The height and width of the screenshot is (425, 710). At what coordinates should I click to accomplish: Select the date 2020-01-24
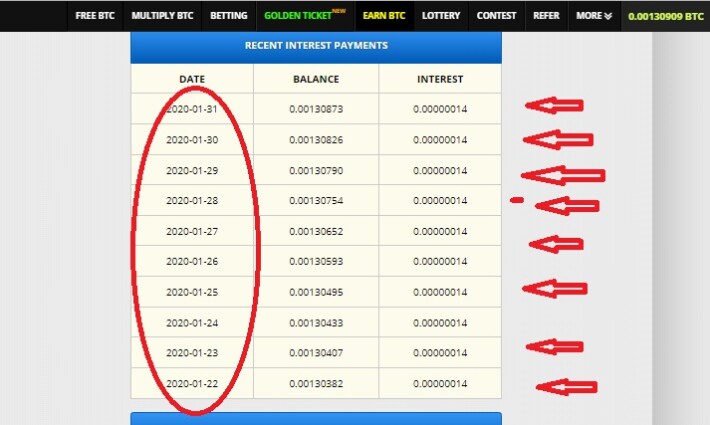(192, 323)
